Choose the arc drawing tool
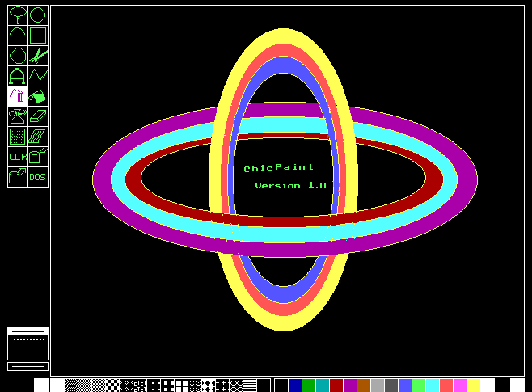Screen dimensions: 532x392 pos(18,36)
